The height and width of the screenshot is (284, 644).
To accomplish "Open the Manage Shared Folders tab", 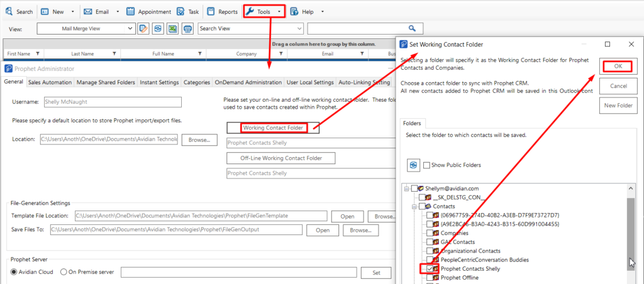I will [106, 82].
